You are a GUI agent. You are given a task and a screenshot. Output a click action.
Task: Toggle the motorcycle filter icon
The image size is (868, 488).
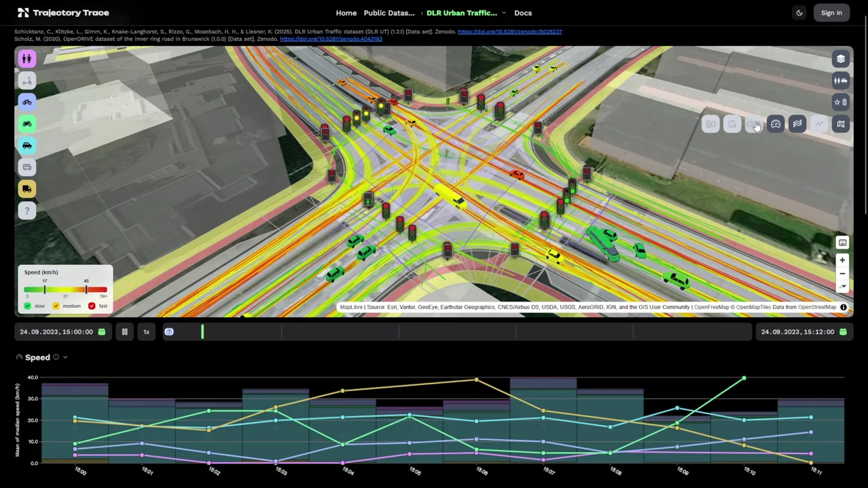coord(26,124)
